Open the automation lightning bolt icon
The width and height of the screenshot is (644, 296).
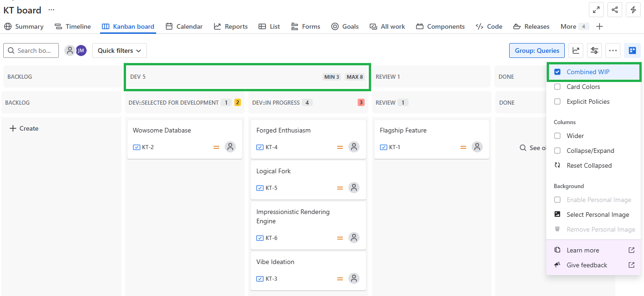(x=633, y=10)
